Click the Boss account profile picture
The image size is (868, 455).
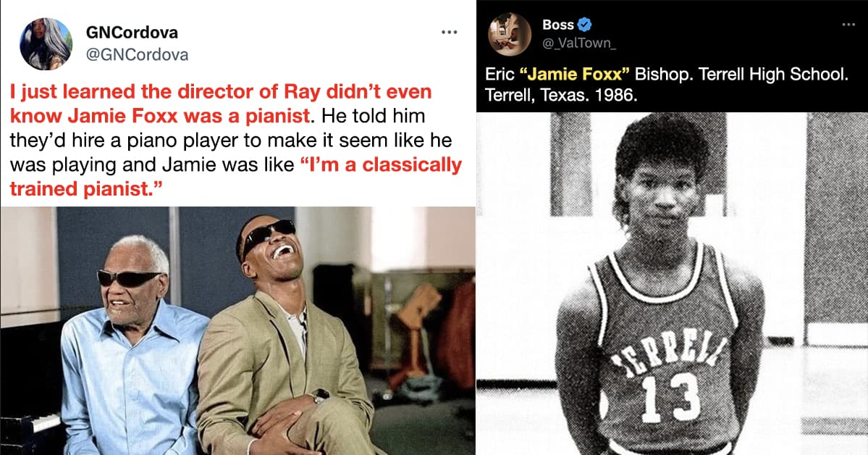pos(510,34)
